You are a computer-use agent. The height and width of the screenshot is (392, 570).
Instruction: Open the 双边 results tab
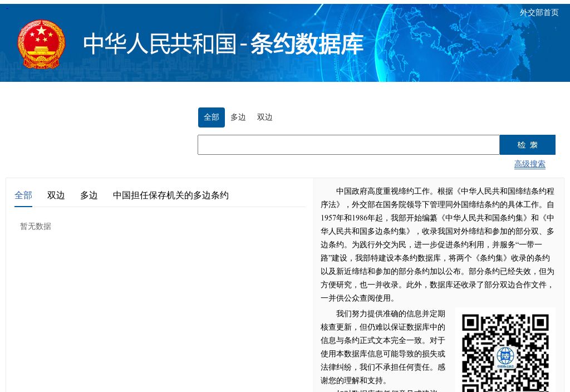(x=56, y=195)
